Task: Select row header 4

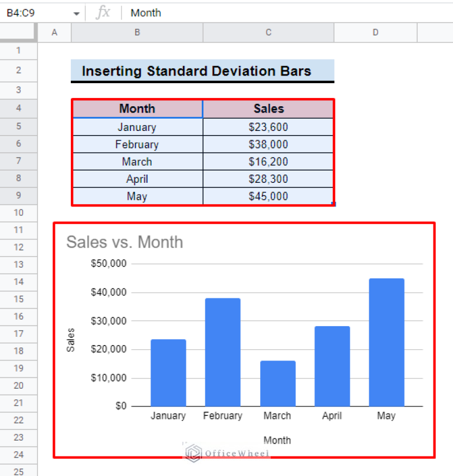Action: click(x=18, y=109)
